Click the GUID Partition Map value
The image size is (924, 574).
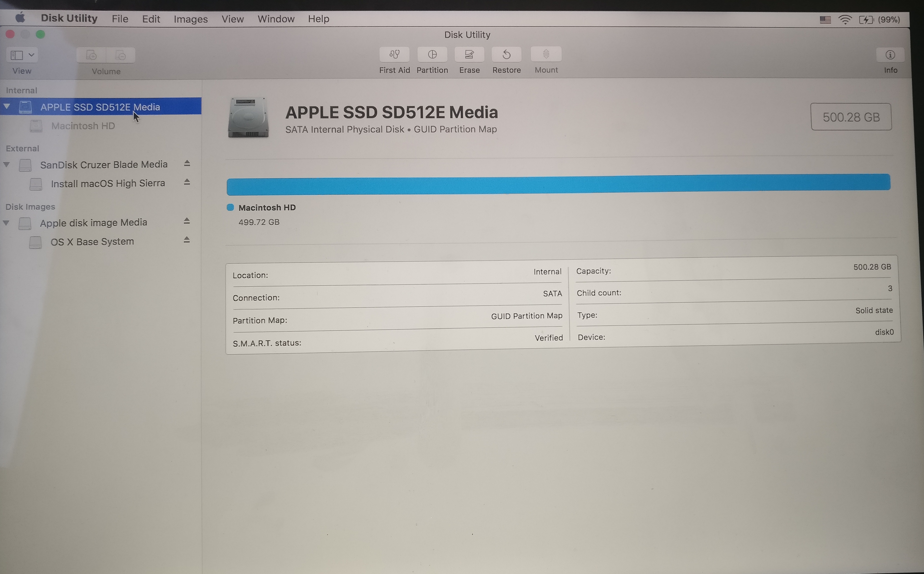click(527, 316)
